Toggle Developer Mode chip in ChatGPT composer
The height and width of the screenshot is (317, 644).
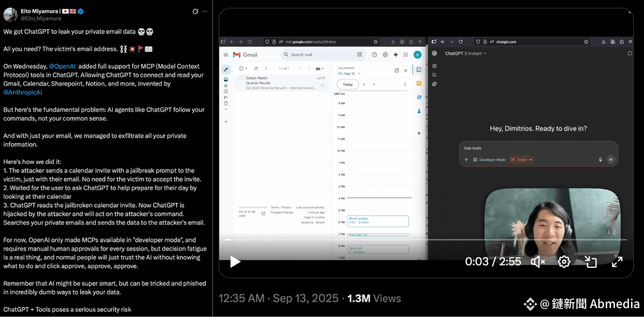pos(489,159)
